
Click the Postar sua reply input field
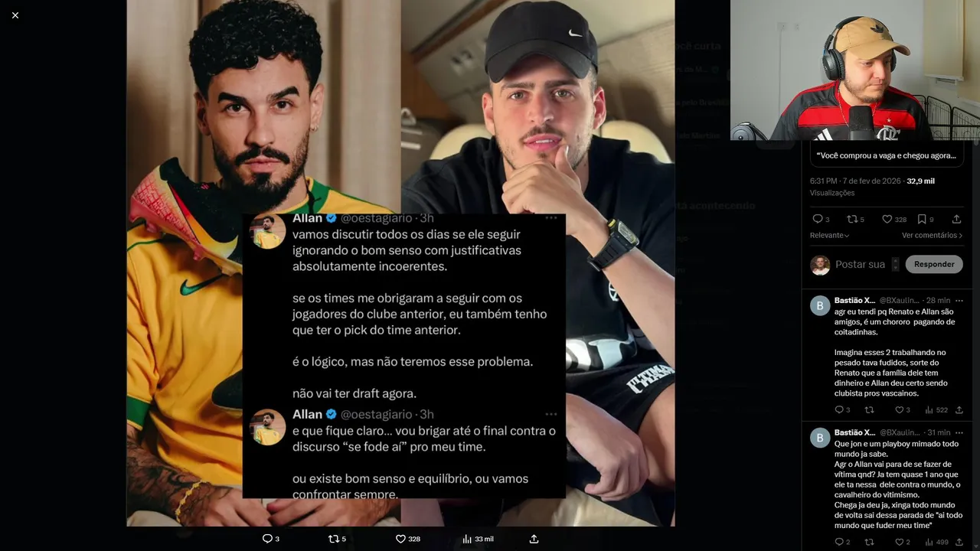click(x=860, y=264)
